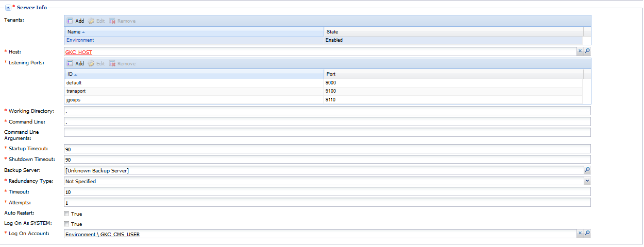644x247 pixels.
Task: Check the Log On As SYSTEM box
Action: coord(66,224)
